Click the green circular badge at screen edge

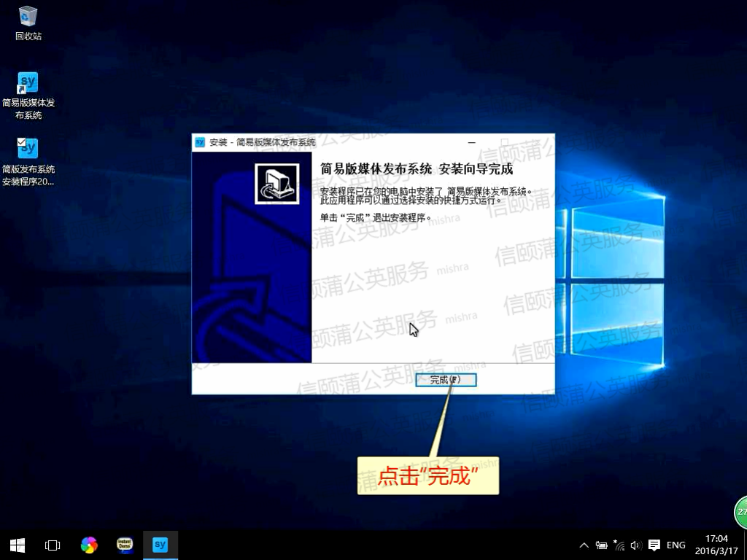[x=741, y=512]
